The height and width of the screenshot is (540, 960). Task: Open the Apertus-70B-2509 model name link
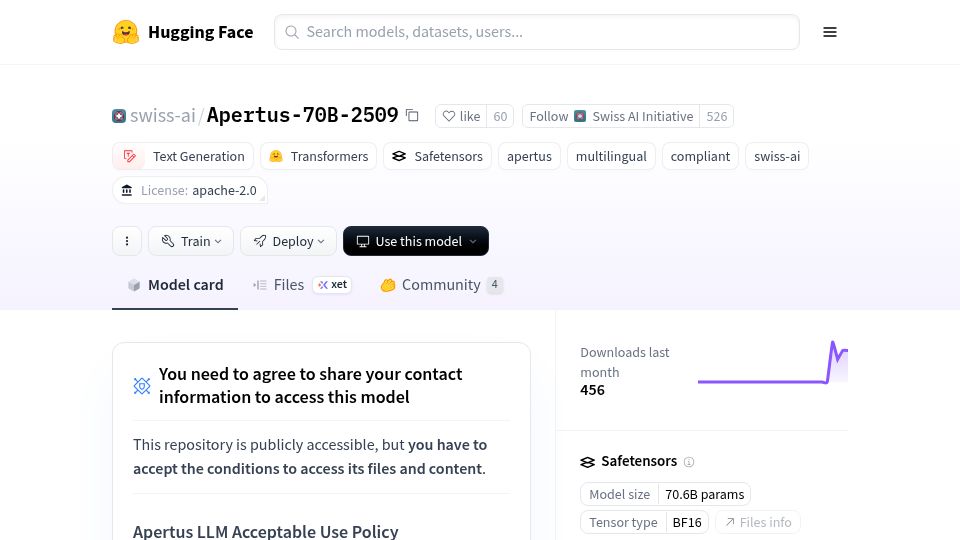(302, 115)
